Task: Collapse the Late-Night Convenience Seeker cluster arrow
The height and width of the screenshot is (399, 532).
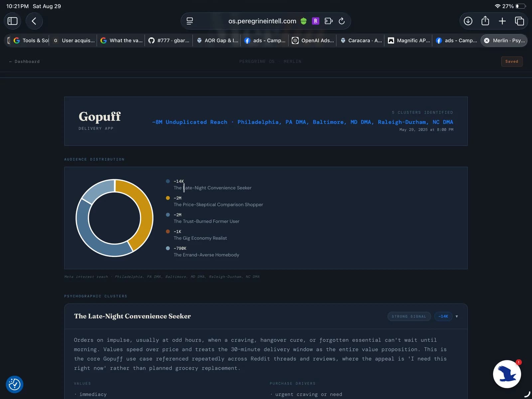Action: pos(457,316)
